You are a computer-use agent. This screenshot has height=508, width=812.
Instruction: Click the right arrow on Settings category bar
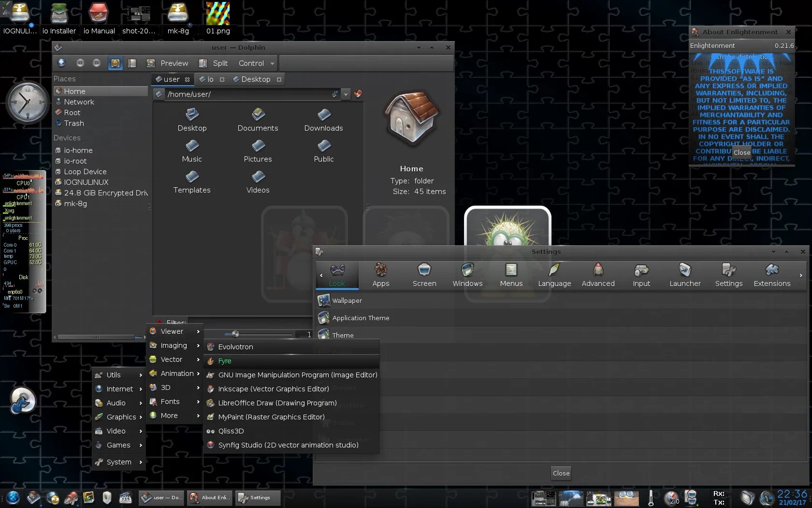coord(801,275)
